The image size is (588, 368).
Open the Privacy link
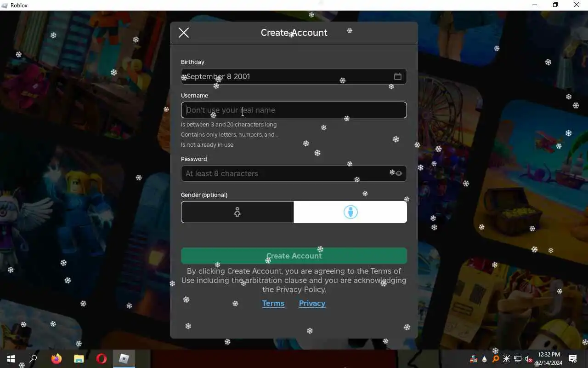tap(312, 303)
